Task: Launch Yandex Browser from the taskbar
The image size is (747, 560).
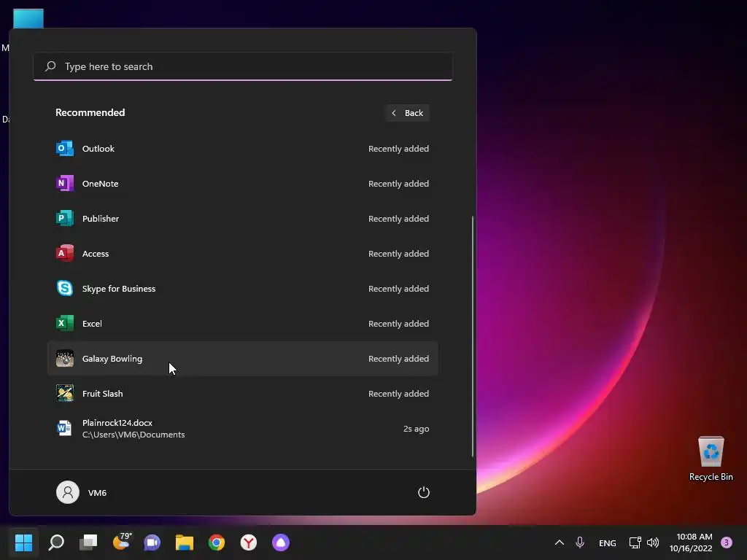Action: pos(249,542)
